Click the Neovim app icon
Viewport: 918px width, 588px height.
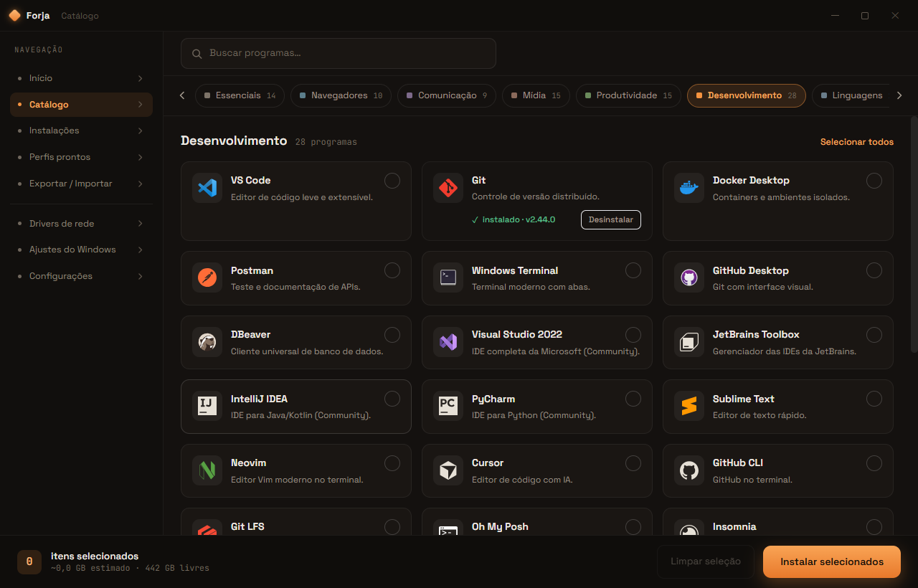click(207, 470)
